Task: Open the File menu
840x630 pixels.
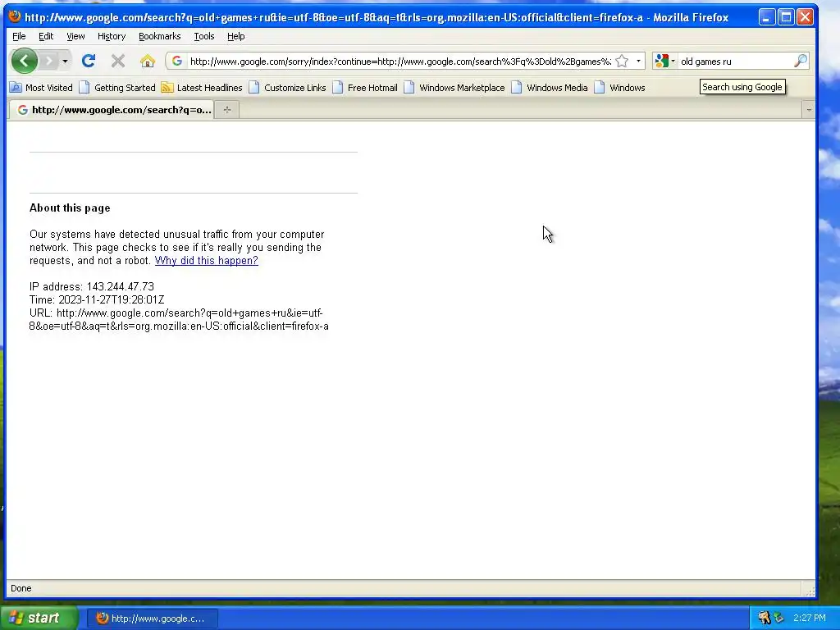Action: coord(19,36)
